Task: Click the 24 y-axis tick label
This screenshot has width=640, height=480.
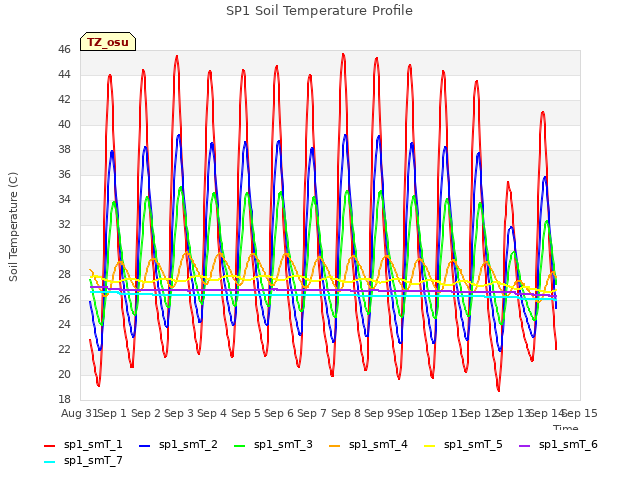Action: click(64, 324)
